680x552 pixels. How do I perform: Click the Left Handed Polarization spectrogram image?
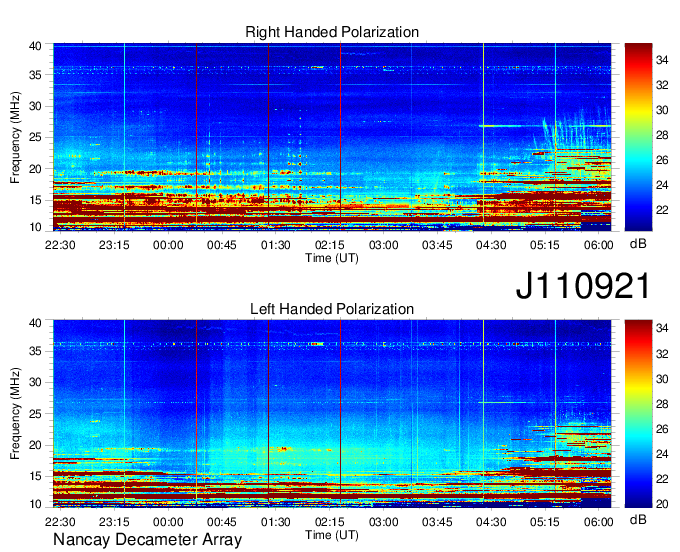[332, 414]
